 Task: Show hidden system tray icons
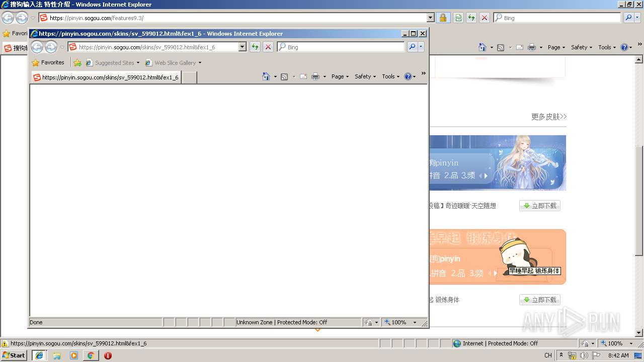coord(561,355)
